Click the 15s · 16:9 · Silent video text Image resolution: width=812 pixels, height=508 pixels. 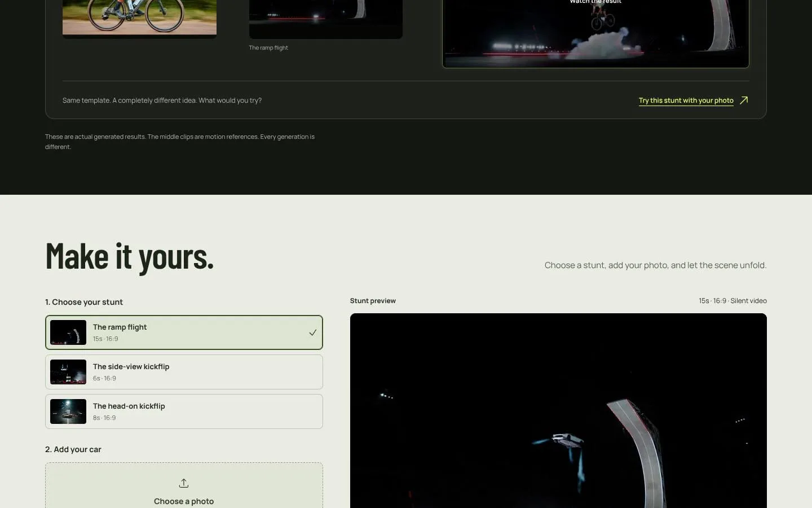[x=732, y=301]
